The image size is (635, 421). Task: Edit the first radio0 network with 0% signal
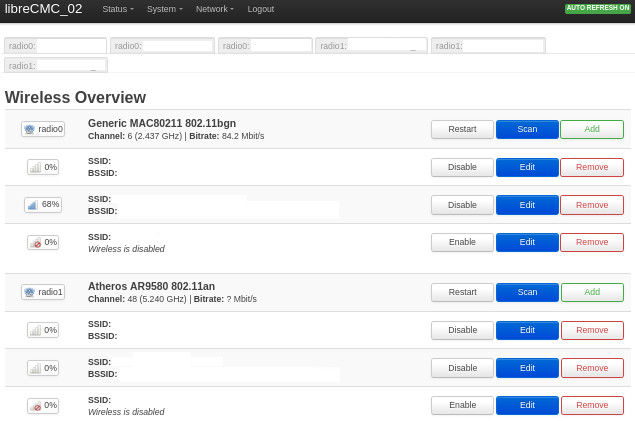pyautogui.click(x=527, y=167)
